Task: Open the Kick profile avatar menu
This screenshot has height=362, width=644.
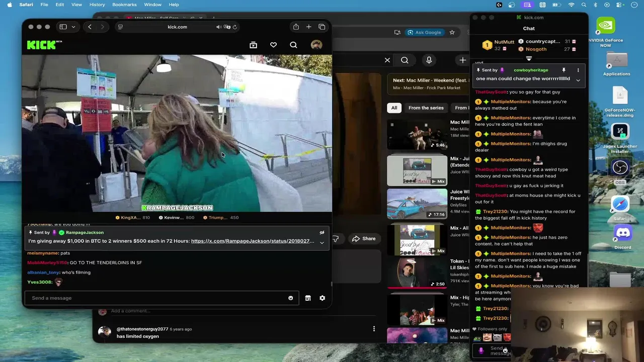Action: (316, 45)
